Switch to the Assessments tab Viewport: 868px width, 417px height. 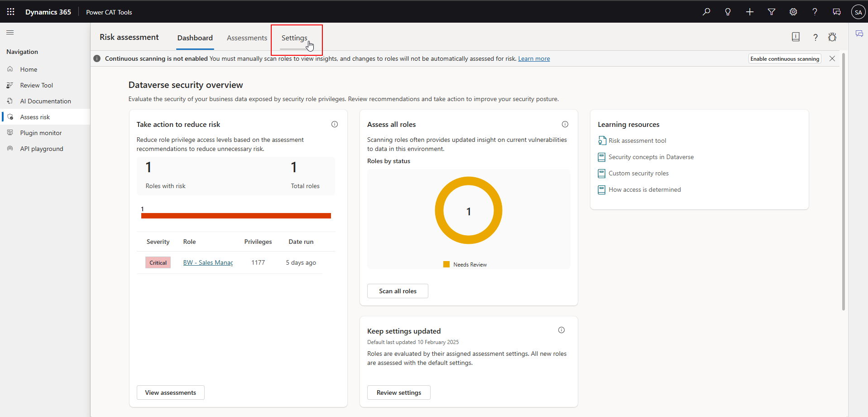(247, 38)
